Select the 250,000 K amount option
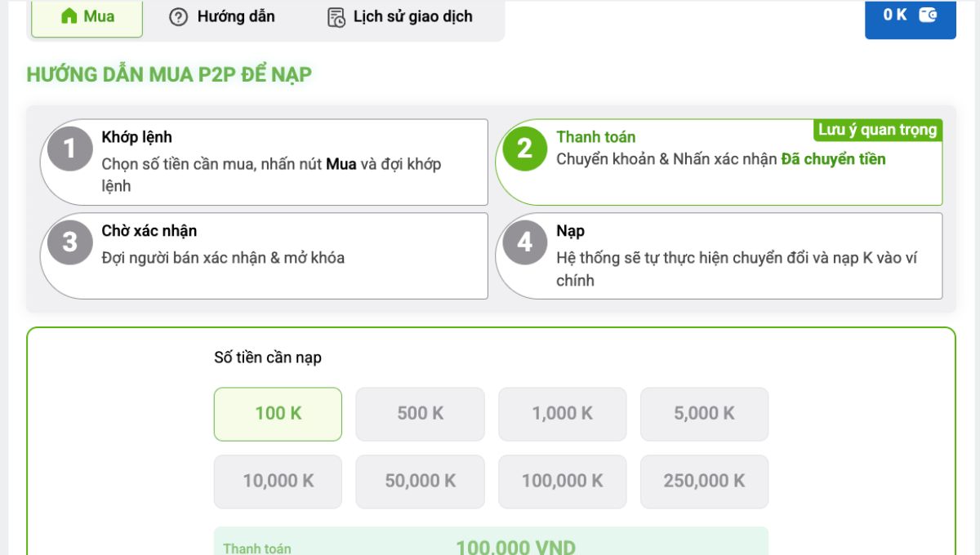 coord(705,482)
